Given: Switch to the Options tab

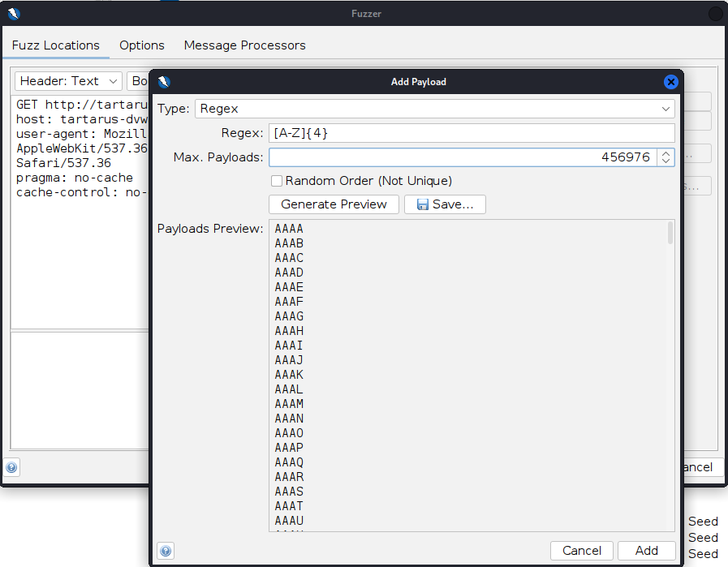Looking at the screenshot, I should (142, 45).
